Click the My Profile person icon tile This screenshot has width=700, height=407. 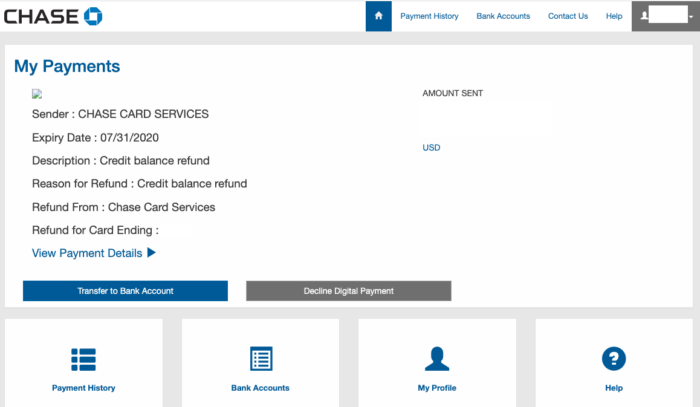pos(437,359)
